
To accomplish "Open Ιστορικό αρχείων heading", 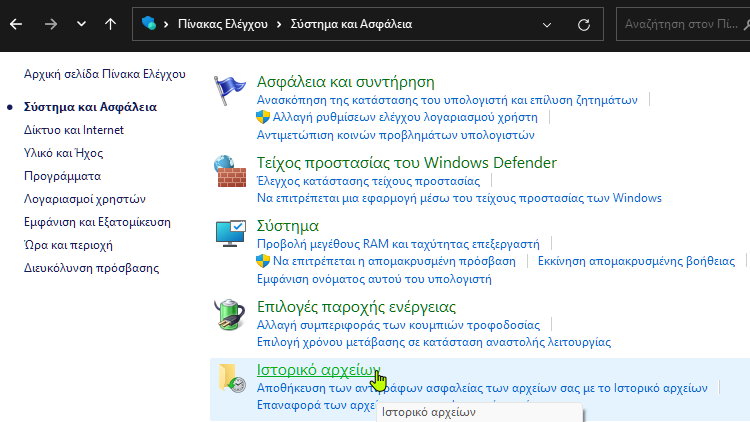I will tap(319, 370).
